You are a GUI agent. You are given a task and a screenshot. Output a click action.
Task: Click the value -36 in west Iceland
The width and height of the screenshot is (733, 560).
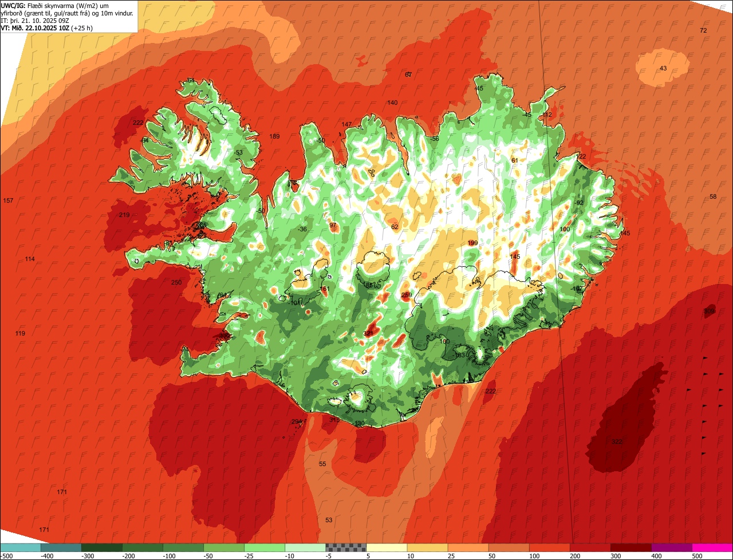(302, 229)
